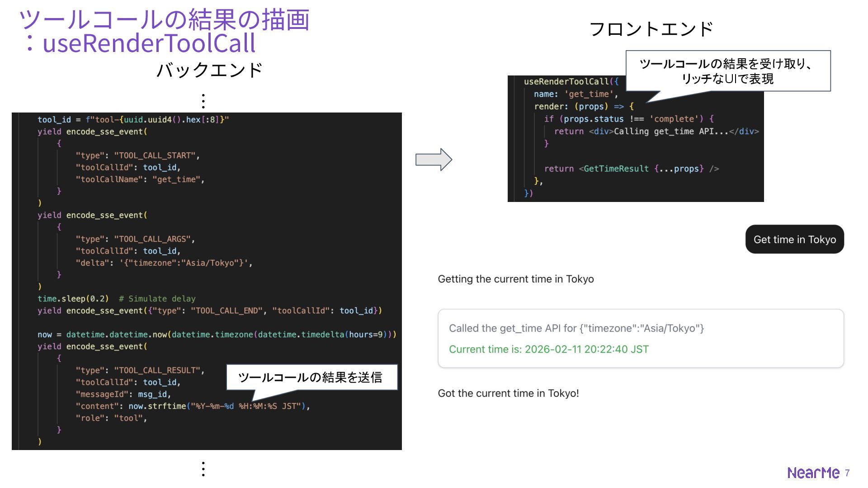
Task: Click the vertical ellipsis above backend code
Action: tap(203, 101)
